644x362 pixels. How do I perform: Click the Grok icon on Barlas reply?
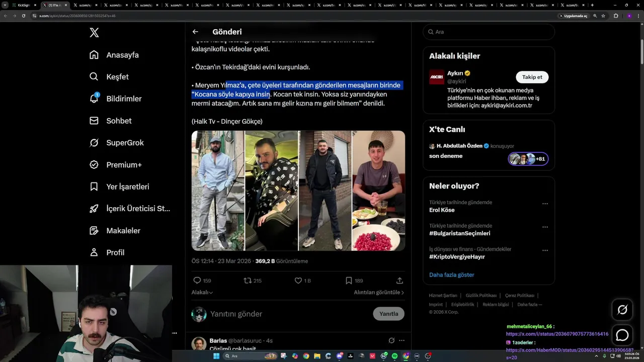[x=391, y=340]
